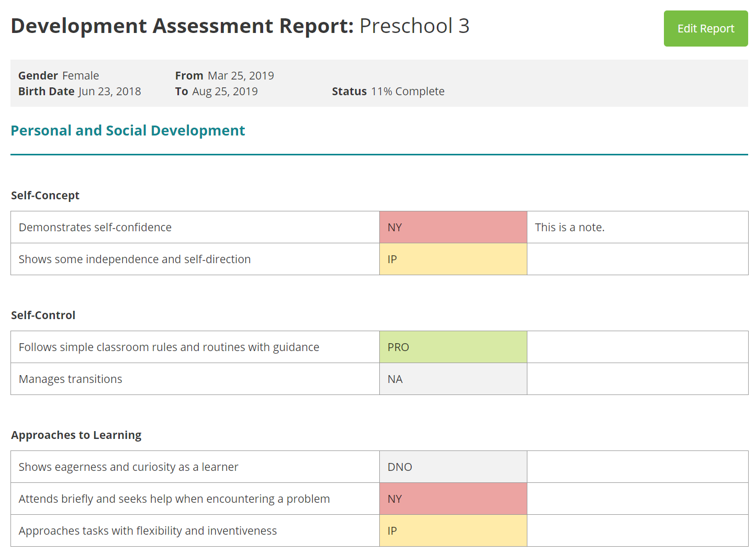Open the Personal and Social Development section link

(128, 130)
